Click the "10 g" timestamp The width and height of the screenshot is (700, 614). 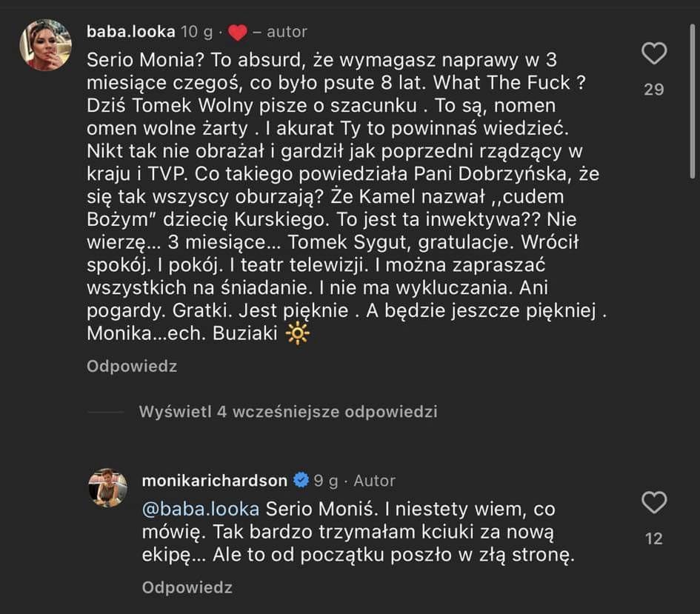pyautogui.click(x=197, y=32)
